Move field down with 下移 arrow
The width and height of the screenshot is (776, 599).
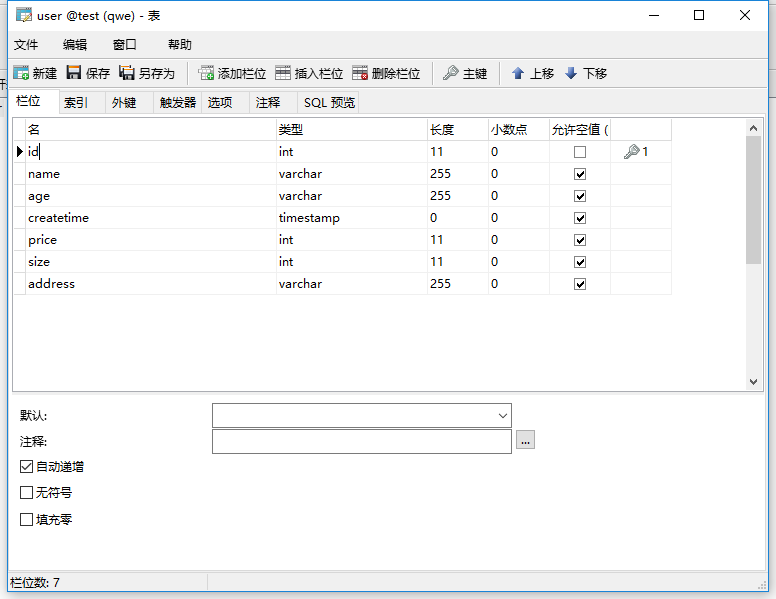pyautogui.click(x=571, y=73)
